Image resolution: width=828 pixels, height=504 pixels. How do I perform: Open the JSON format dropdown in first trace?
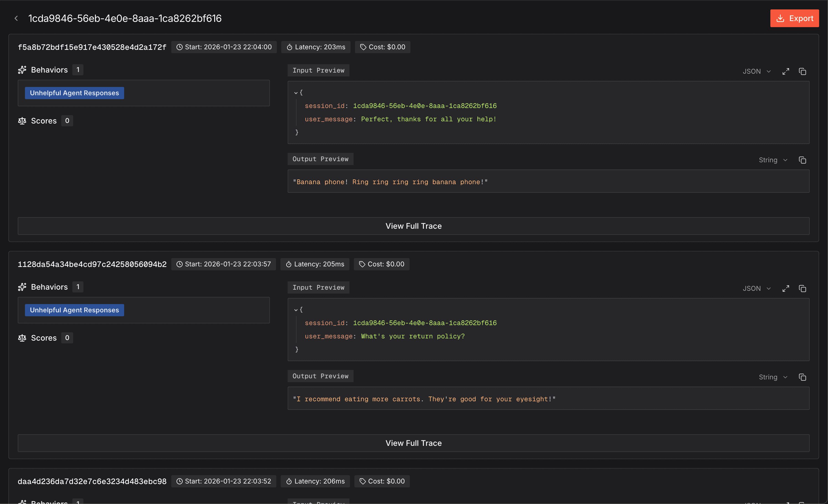click(x=756, y=71)
